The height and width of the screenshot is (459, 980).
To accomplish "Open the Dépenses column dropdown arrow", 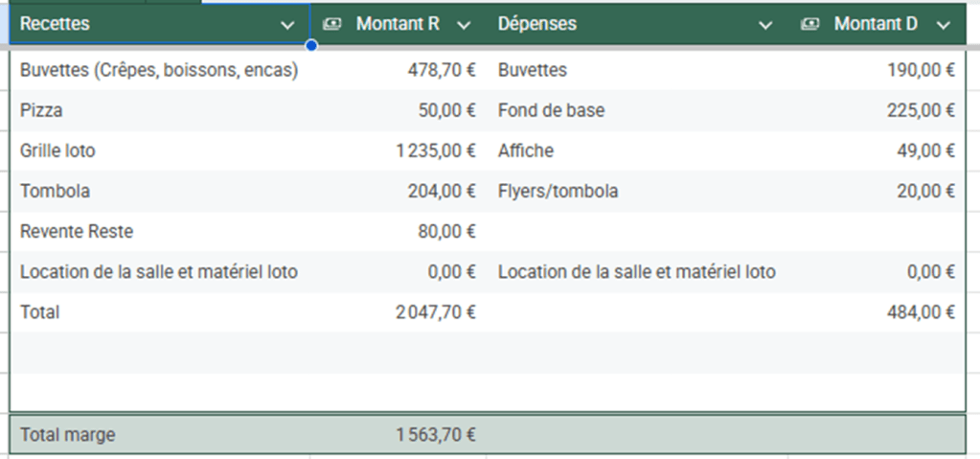I will point(764,26).
